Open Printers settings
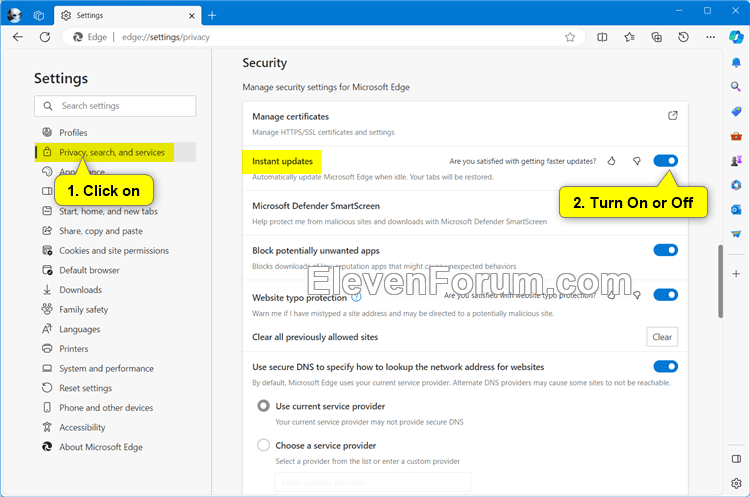The image size is (750, 497). (115, 348)
